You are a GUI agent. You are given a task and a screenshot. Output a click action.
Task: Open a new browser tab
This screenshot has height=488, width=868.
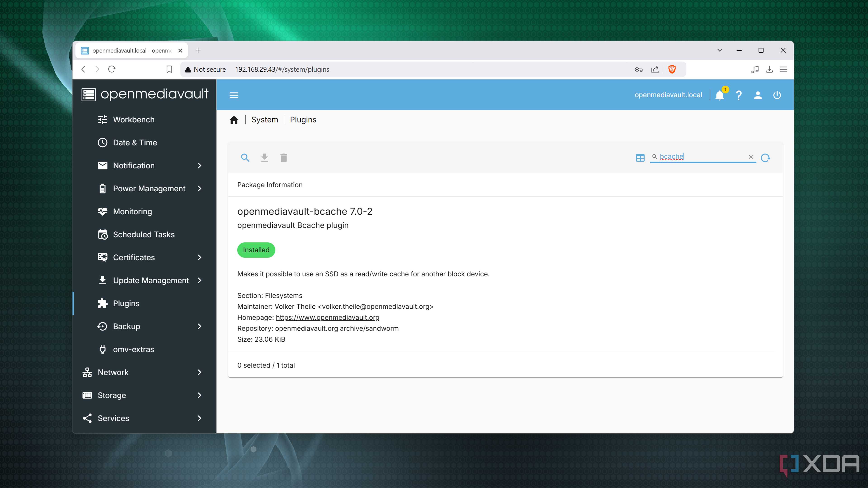pyautogui.click(x=198, y=50)
